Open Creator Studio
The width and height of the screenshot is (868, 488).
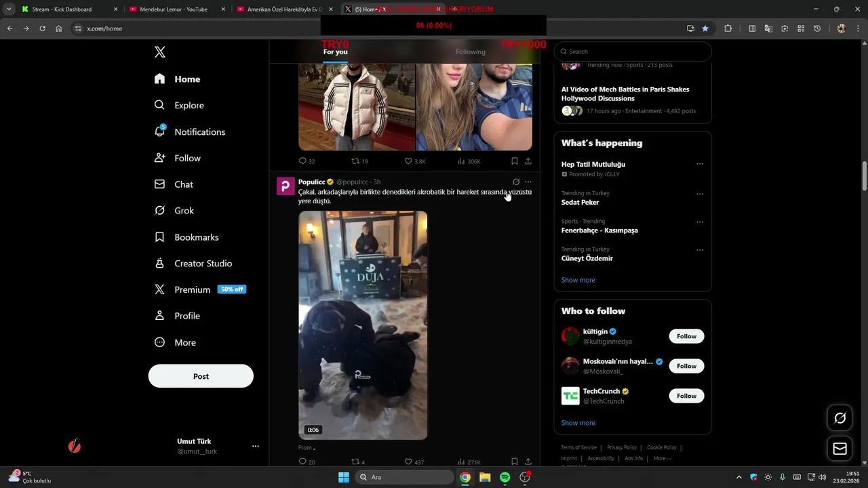(193, 264)
